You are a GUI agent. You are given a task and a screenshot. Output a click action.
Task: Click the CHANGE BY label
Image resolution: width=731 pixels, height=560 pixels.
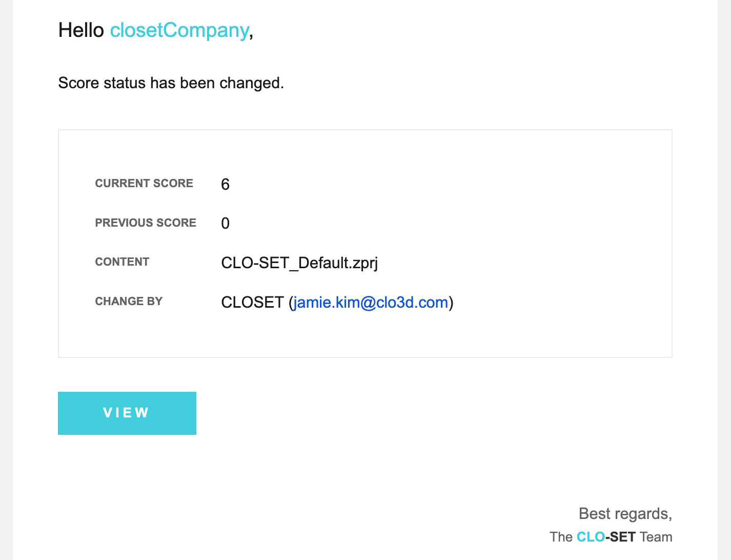(129, 301)
